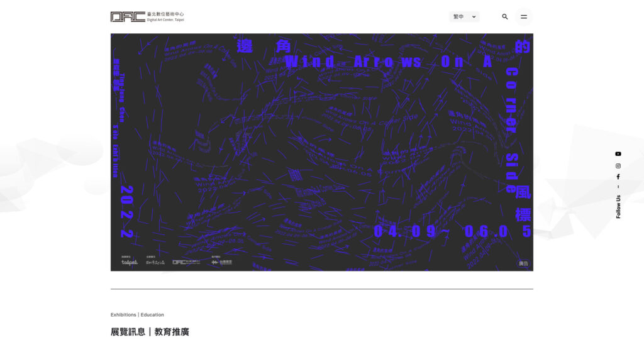Viewport: 644px width, 362px height.
Task: Click the 展覽訊息｜教育推廣 heading
Action: tap(150, 332)
